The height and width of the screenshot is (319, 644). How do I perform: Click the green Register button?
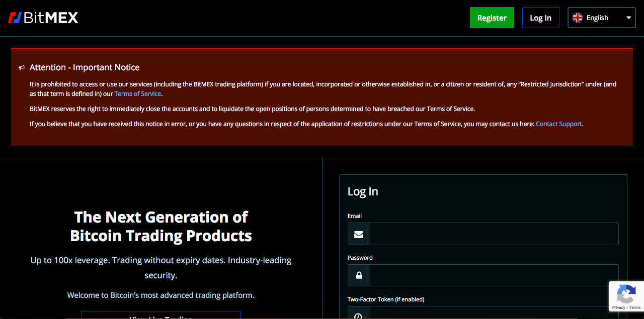click(492, 18)
